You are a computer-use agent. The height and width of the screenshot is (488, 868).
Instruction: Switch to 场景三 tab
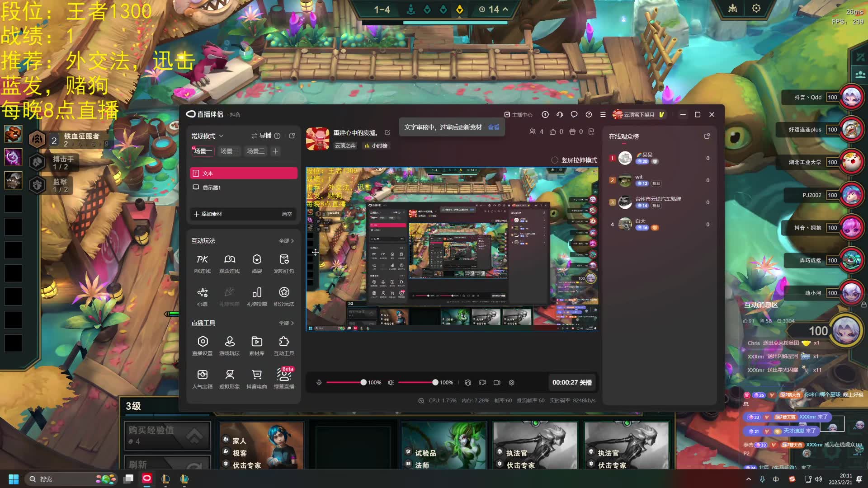pyautogui.click(x=255, y=151)
